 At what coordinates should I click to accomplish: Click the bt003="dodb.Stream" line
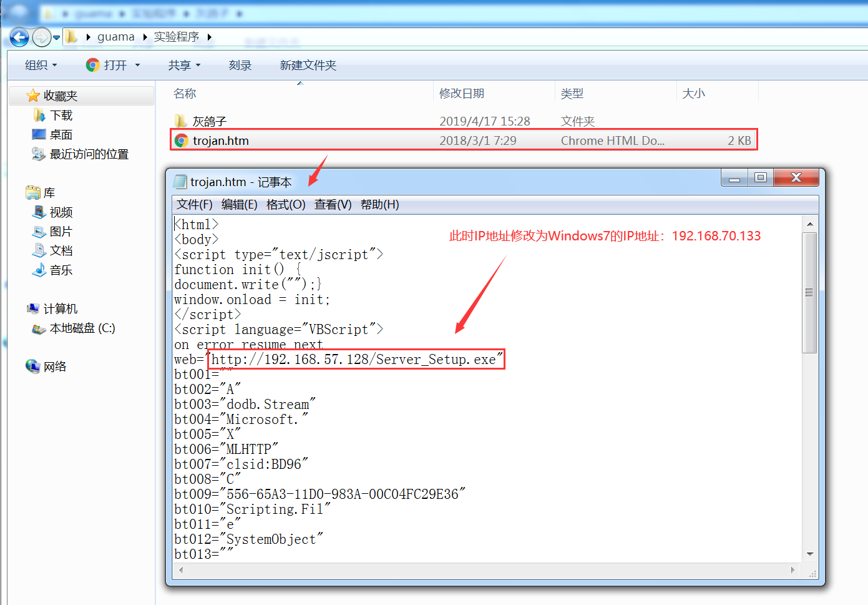click(245, 405)
